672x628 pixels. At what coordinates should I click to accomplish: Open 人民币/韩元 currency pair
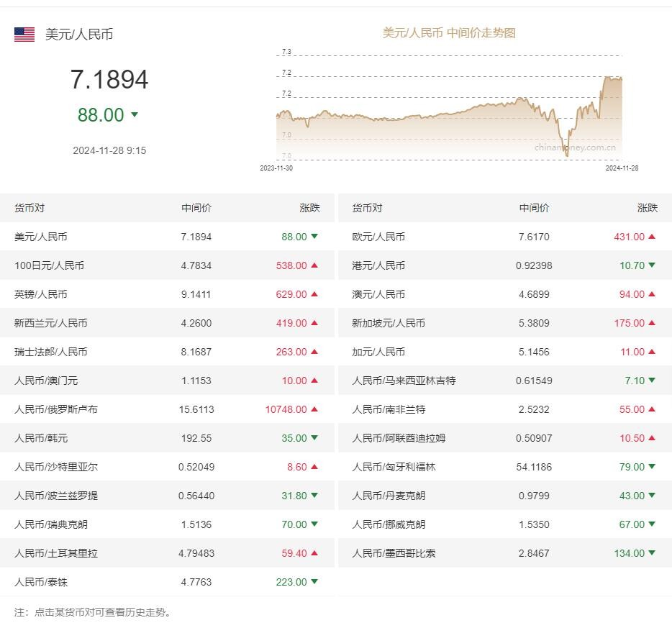[41, 438]
